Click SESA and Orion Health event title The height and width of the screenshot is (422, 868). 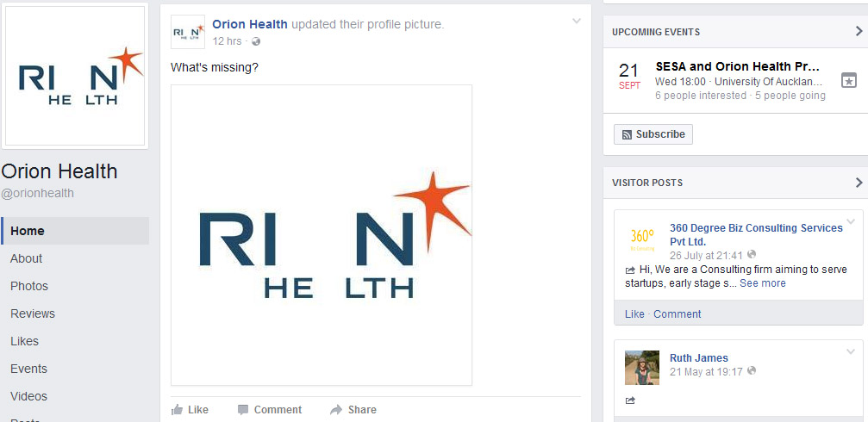(x=737, y=67)
